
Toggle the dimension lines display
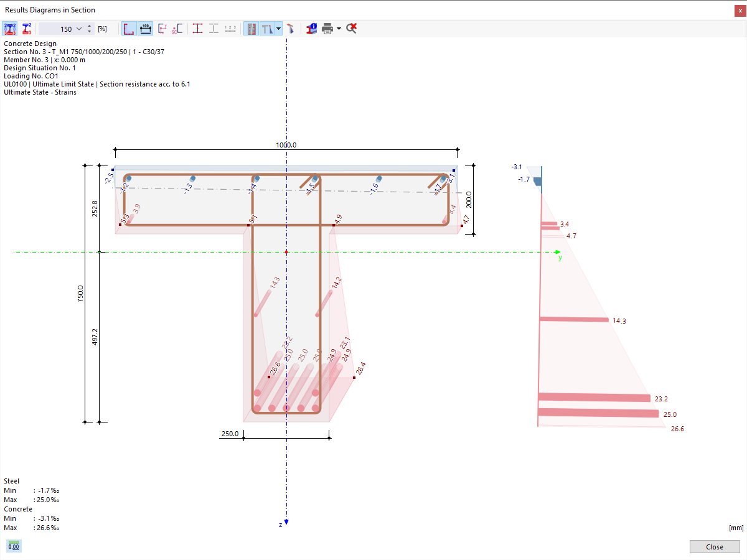[x=145, y=29]
